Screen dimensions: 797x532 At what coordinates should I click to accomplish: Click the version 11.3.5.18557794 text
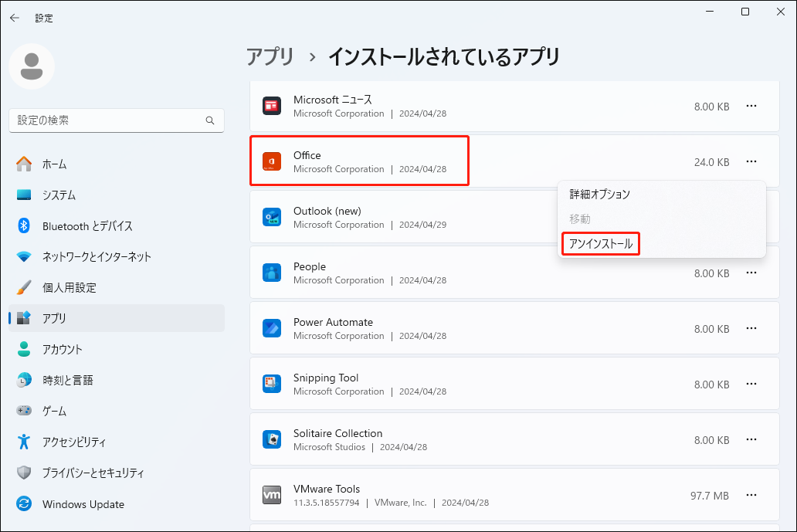(x=327, y=503)
